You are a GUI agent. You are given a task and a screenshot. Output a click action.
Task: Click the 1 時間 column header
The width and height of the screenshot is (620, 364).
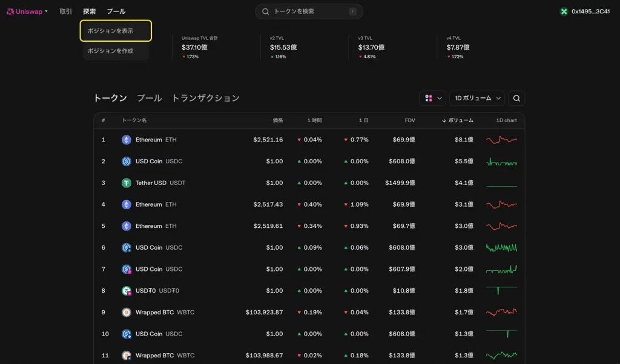(x=315, y=120)
